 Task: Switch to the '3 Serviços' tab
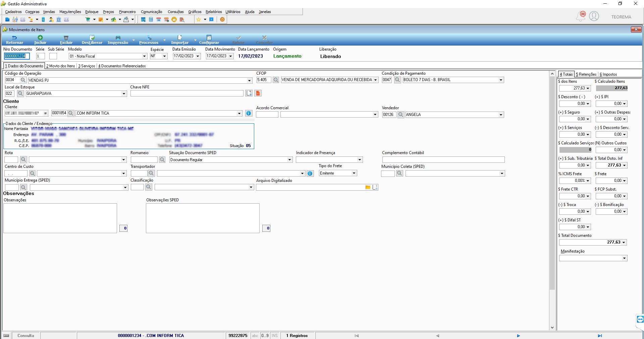click(87, 66)
